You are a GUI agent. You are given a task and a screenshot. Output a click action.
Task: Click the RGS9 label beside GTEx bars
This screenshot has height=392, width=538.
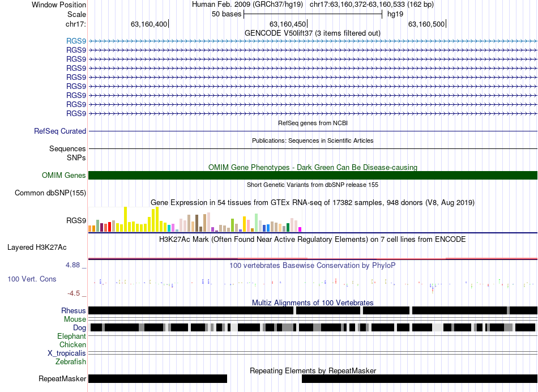click(76, 220)
